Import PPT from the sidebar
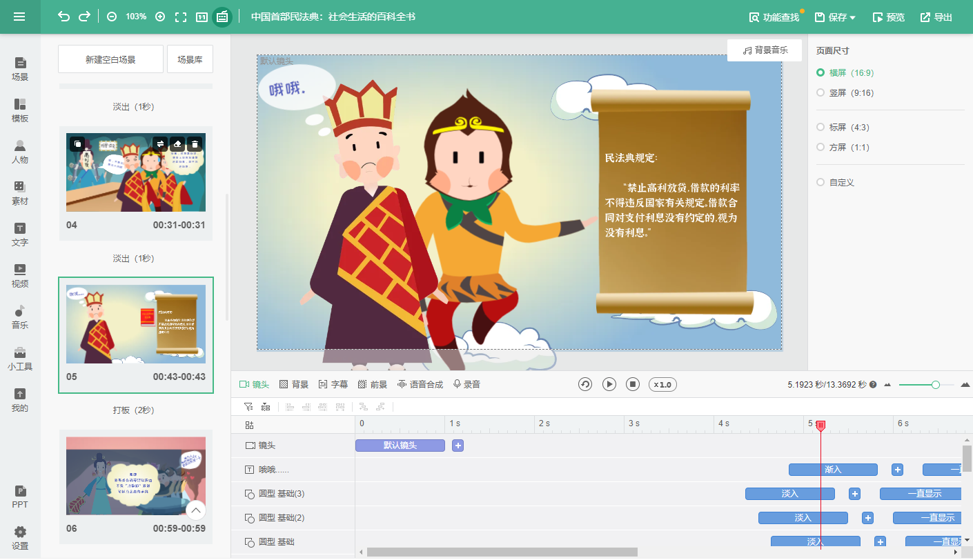973x560 pixels. [20, 497]
